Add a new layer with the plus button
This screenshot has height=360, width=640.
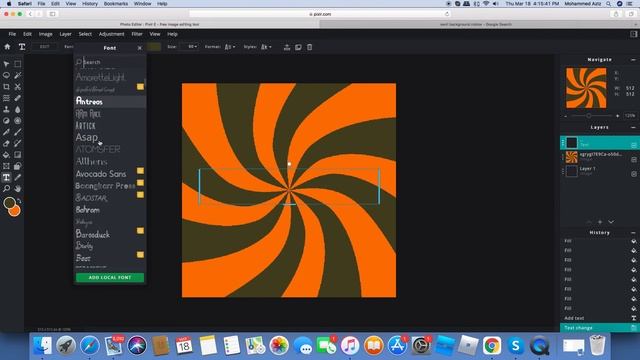click(600, 222)
